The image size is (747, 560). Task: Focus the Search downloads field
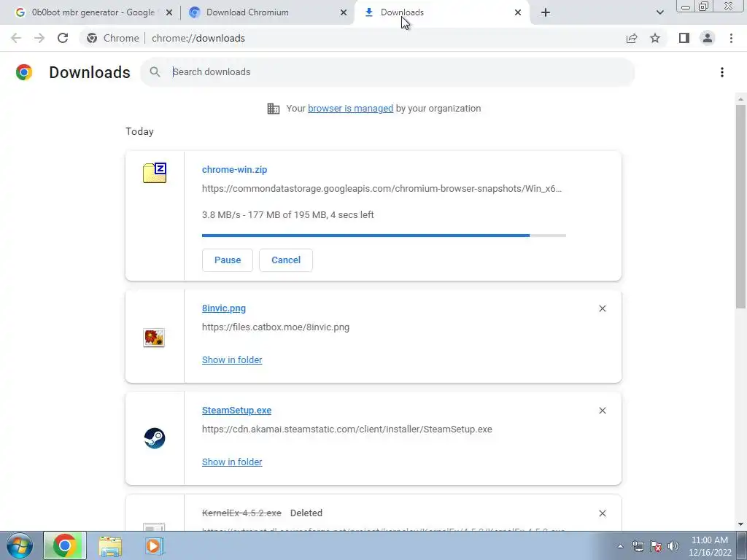[x=387, y=72]
